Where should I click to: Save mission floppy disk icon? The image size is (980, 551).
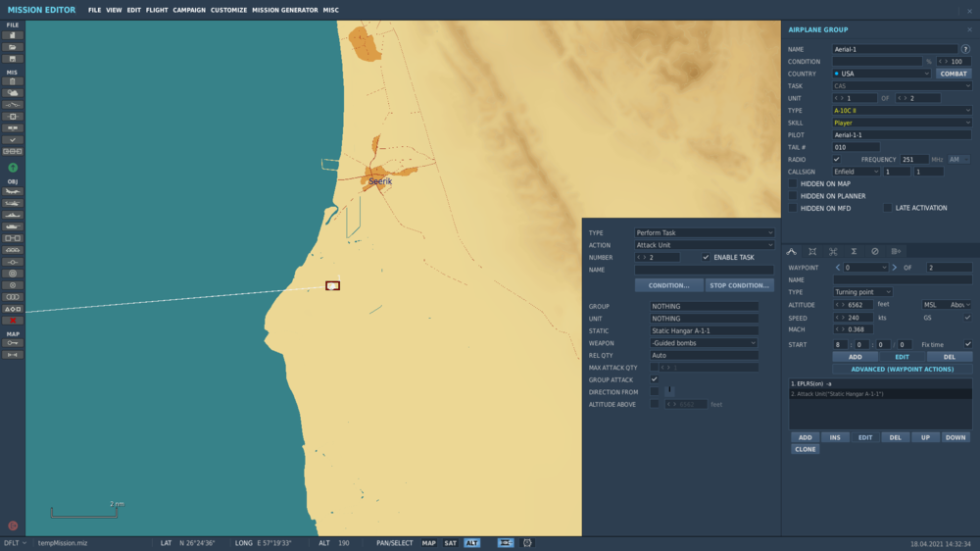click(x=13, y=59)
